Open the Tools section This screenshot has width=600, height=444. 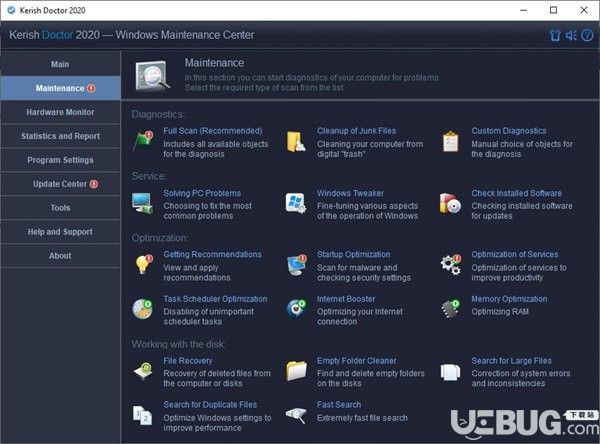(60, 208)
